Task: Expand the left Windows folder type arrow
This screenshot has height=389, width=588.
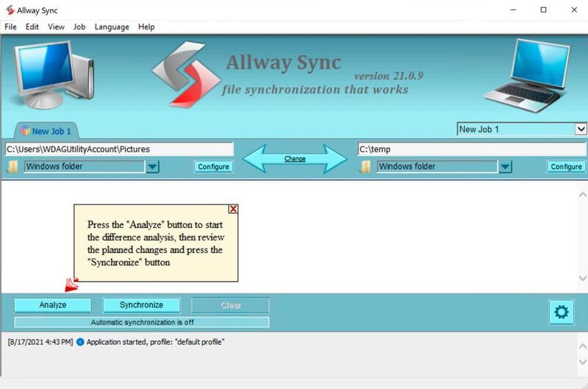Action: pos(152,166)
